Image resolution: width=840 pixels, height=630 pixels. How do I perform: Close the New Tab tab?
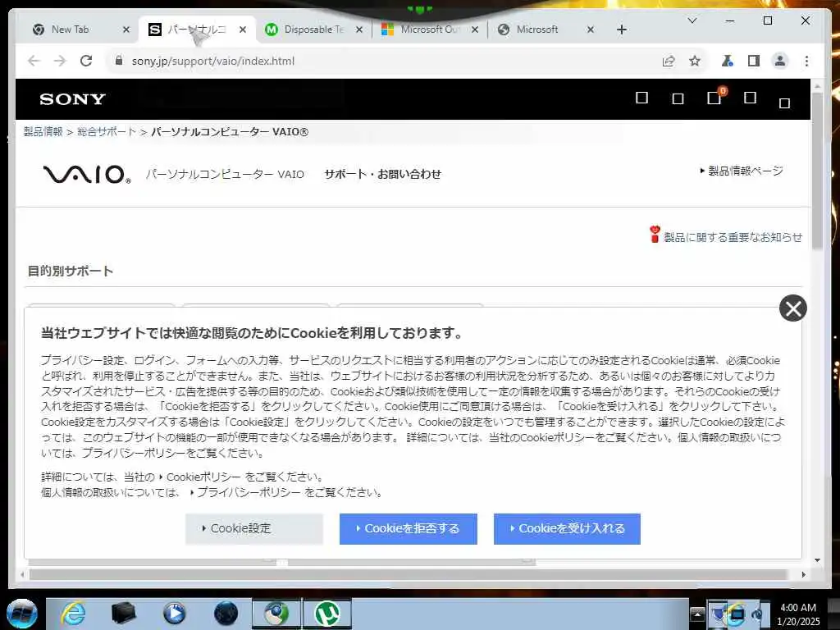click(126, 30)
